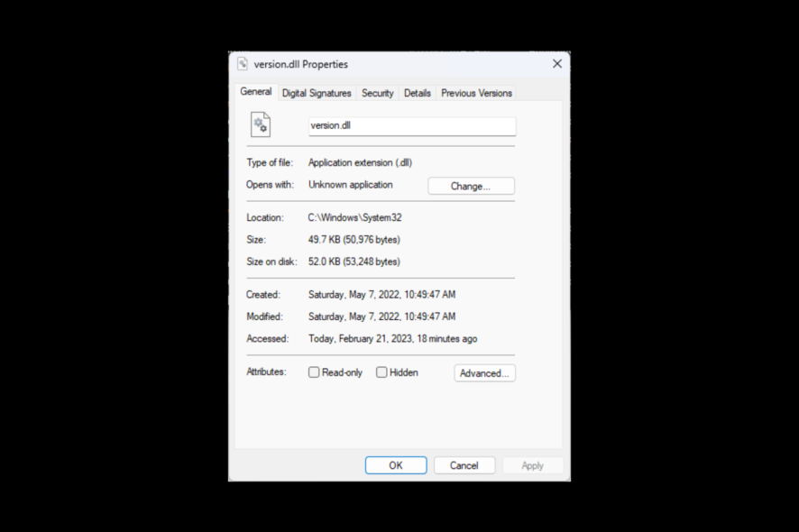Confirm with the OK button
Viewport: 799px width, 532px height.
pos(396,465)
